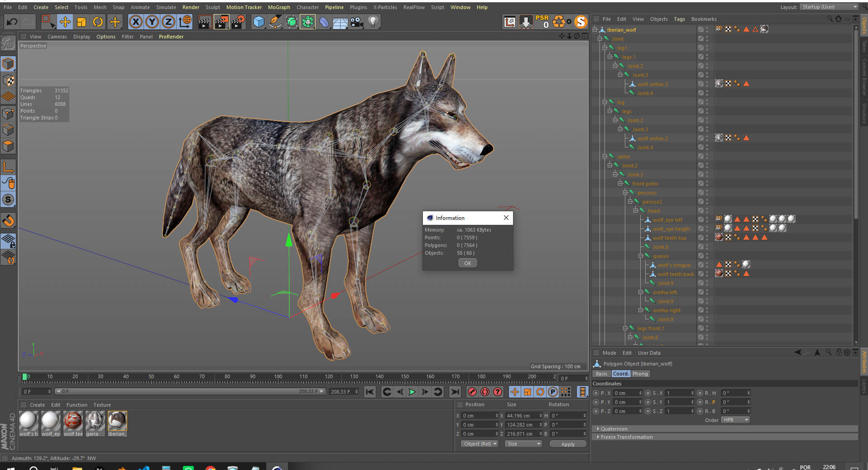Open the viewport ProRender menu
Image resolution: width=868 pixels, height=470 pixels.
click(171, 37)
